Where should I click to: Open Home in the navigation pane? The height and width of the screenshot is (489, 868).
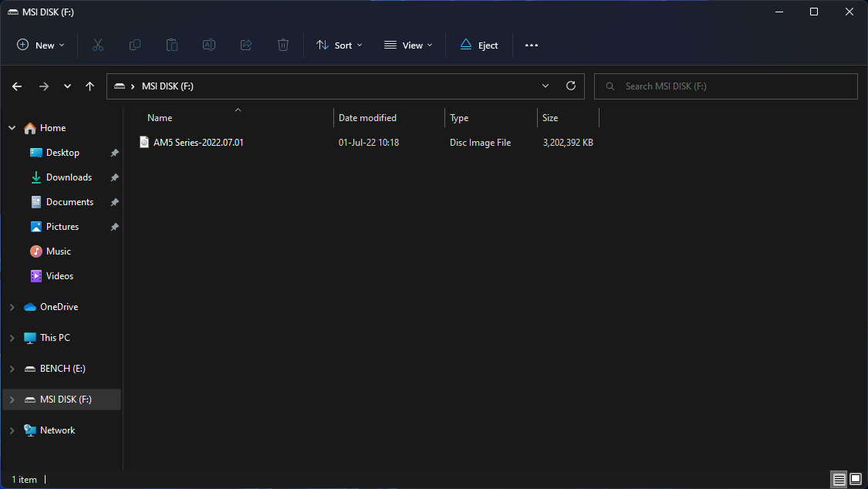(x=52, y=128)
